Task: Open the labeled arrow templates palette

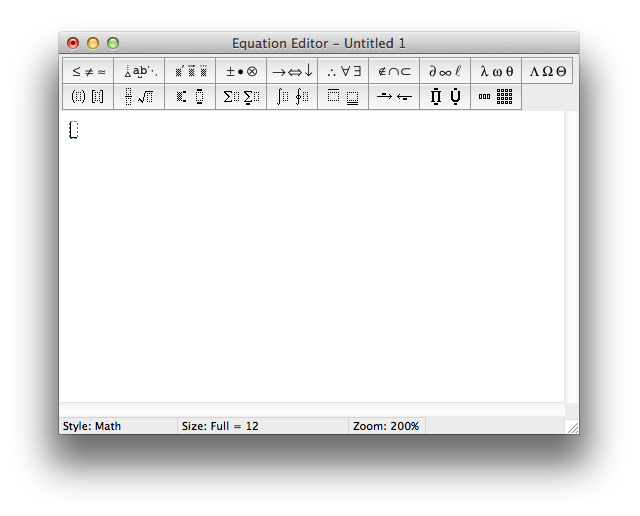Action: 394,97
